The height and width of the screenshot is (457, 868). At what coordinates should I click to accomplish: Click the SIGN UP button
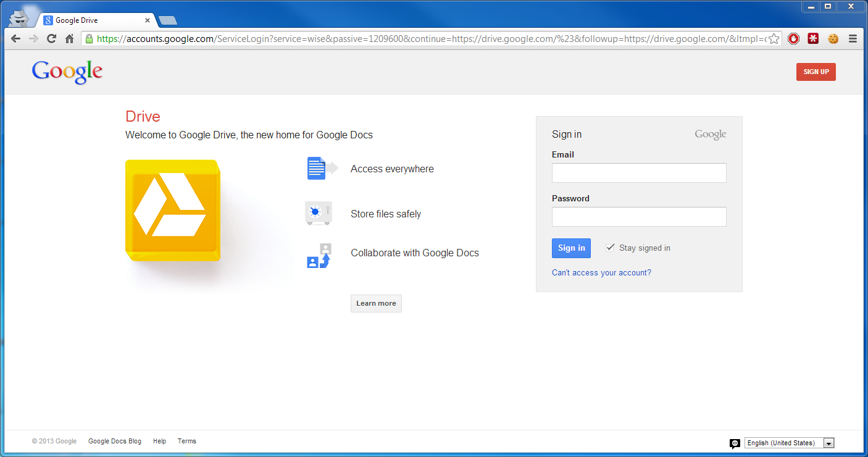[x=816, y=72]
